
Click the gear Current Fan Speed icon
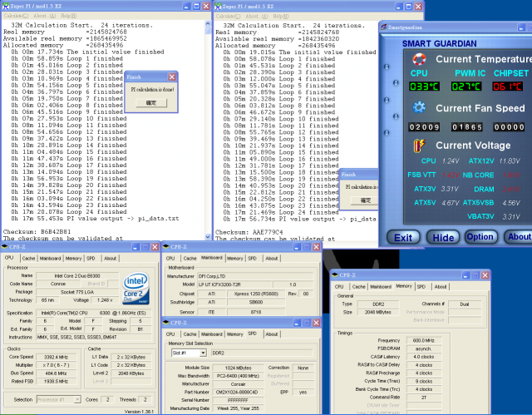[419, 107]
